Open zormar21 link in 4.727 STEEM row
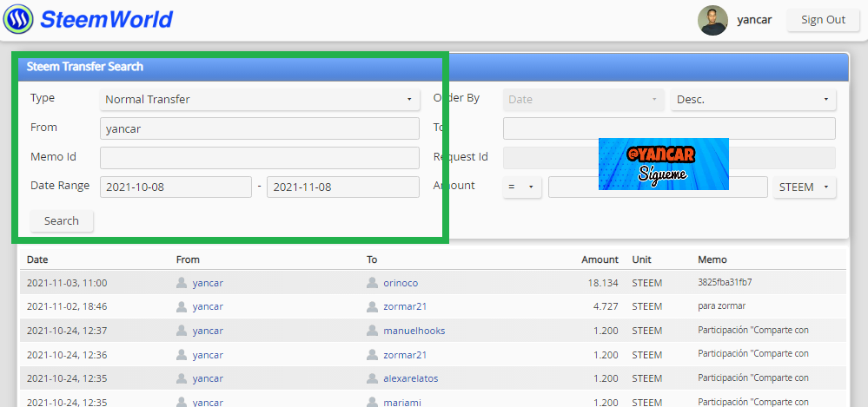 405,306
